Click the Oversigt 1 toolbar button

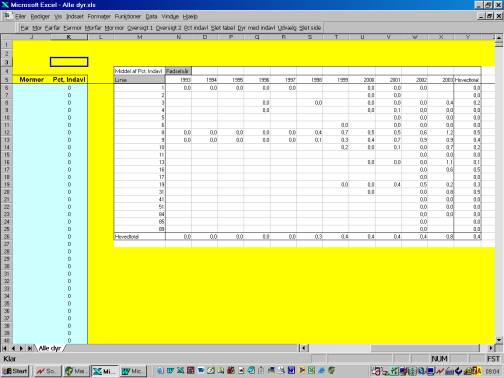coord(139,28)
